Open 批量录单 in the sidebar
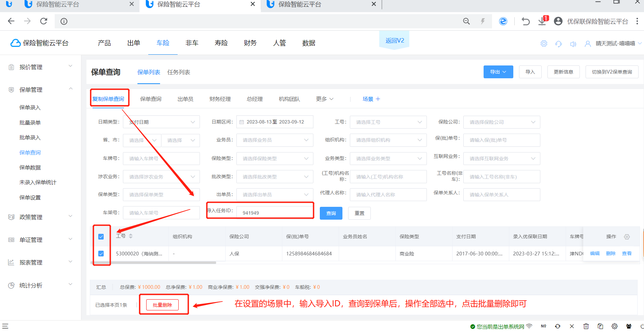The height and width of the screenshot is (332, 644). pyautogui.click(x=30, y=122)
